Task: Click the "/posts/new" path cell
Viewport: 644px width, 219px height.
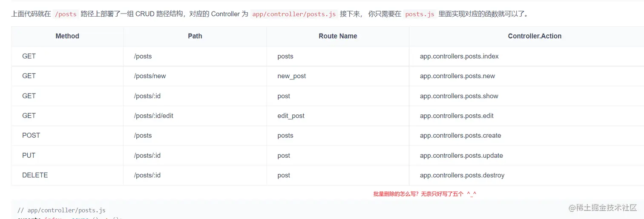Action: (150, 76)
